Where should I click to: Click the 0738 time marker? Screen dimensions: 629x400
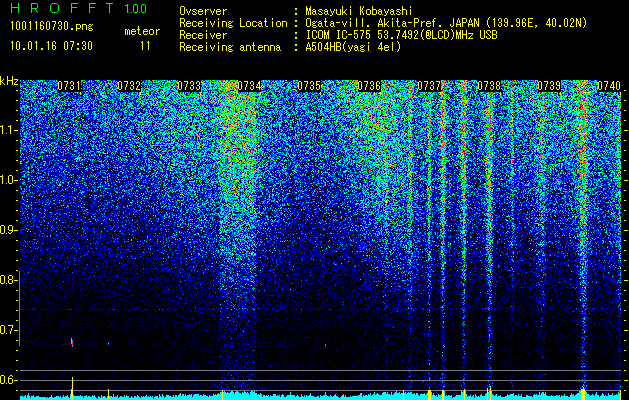[x=489, y=86]
